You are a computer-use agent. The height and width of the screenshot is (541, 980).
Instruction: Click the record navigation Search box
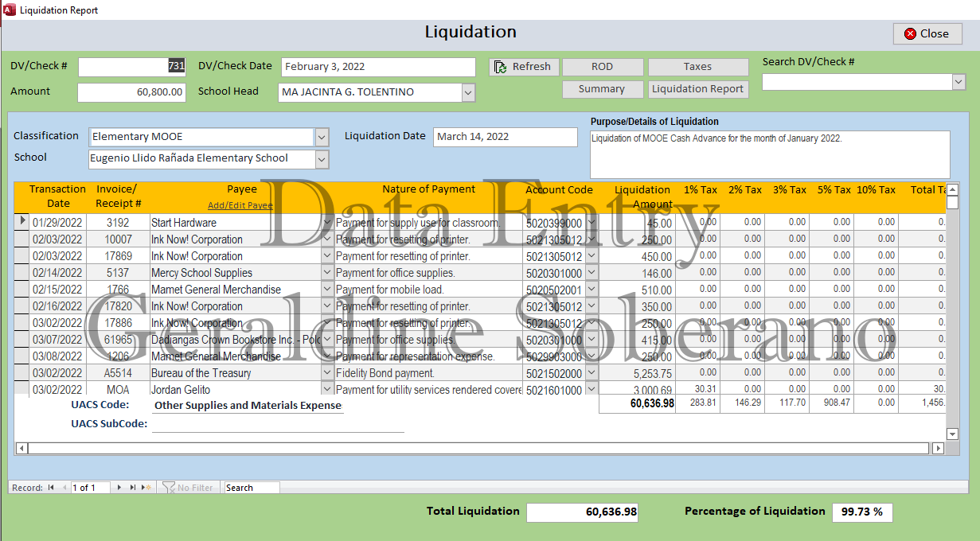click(x=252, y=488)
